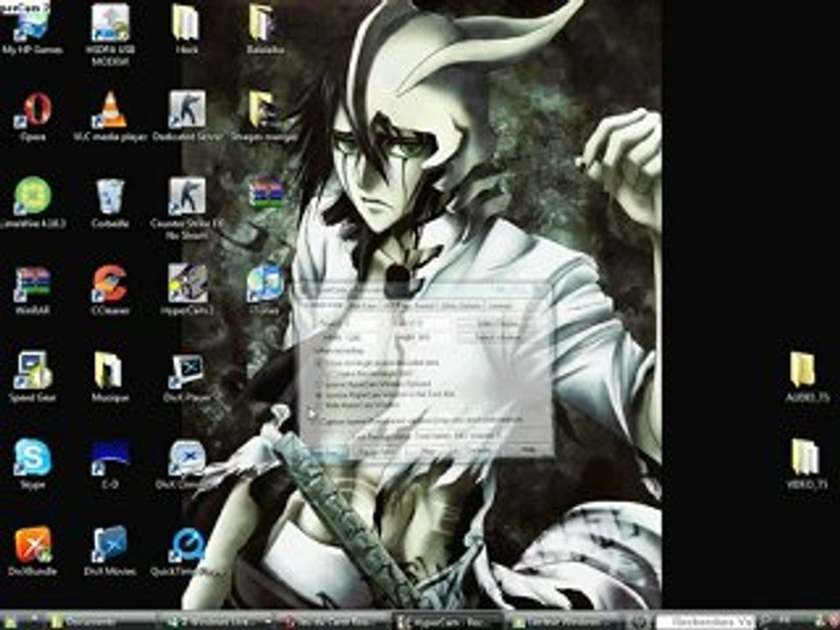
Task: Switch to HyperCam taskbar button
Action: (447, 621)
